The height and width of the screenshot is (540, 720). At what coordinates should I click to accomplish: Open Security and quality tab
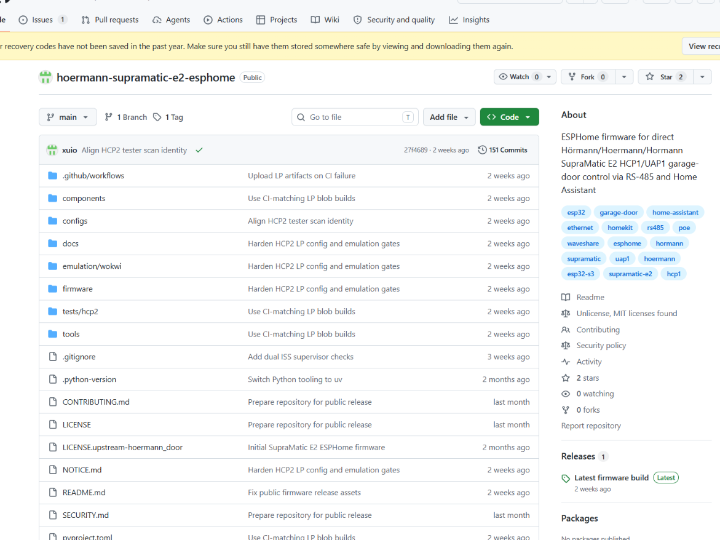[394, 20]
